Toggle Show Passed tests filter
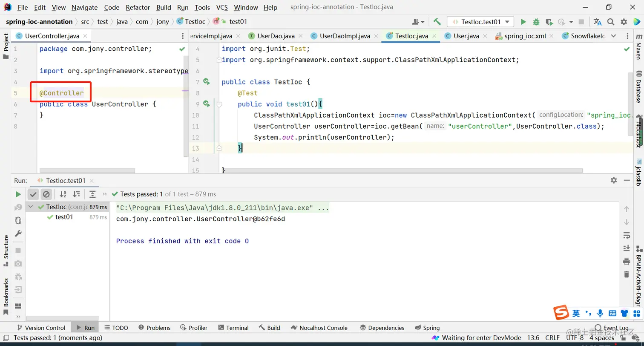 [33, 194]
